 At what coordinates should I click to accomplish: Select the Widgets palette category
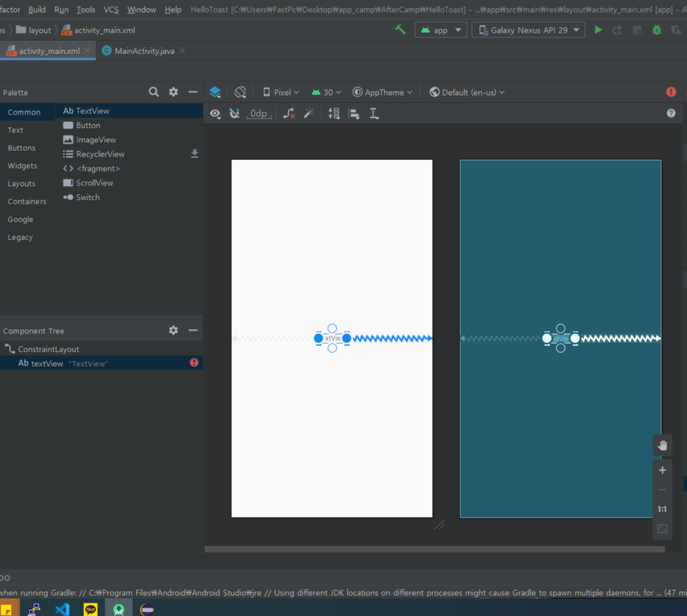[27, 166]
